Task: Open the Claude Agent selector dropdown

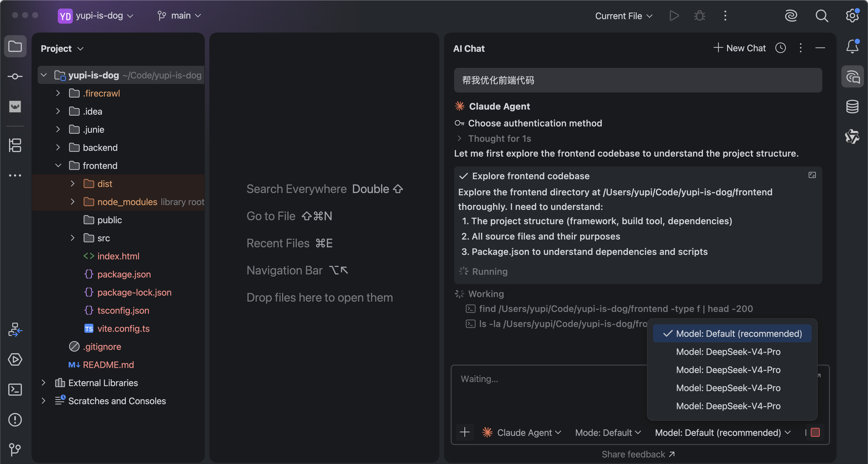Action: click(x=522, y=432)
